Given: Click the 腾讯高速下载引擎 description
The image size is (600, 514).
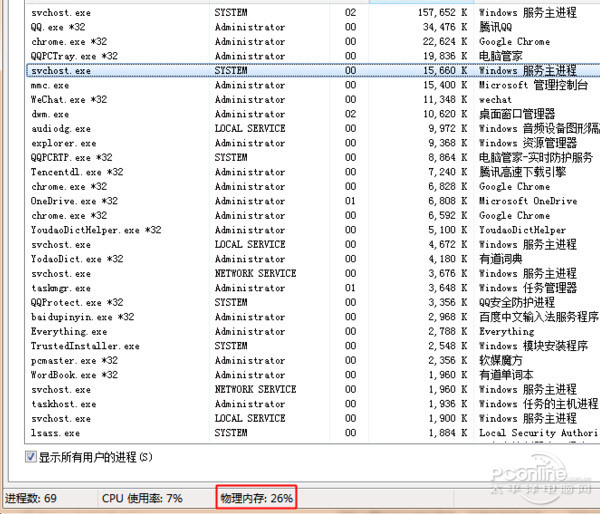Looking at the screenshot, I should (522, 172).
